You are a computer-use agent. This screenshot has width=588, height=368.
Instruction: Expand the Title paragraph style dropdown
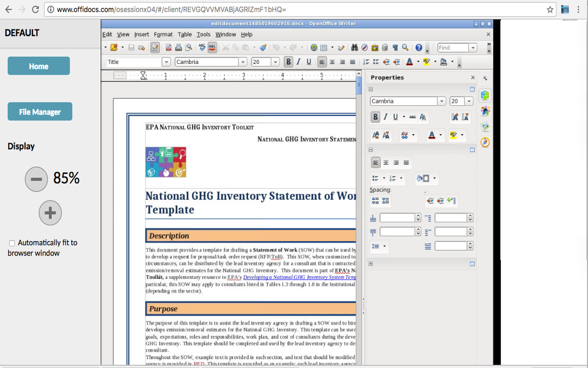(166, 62)
